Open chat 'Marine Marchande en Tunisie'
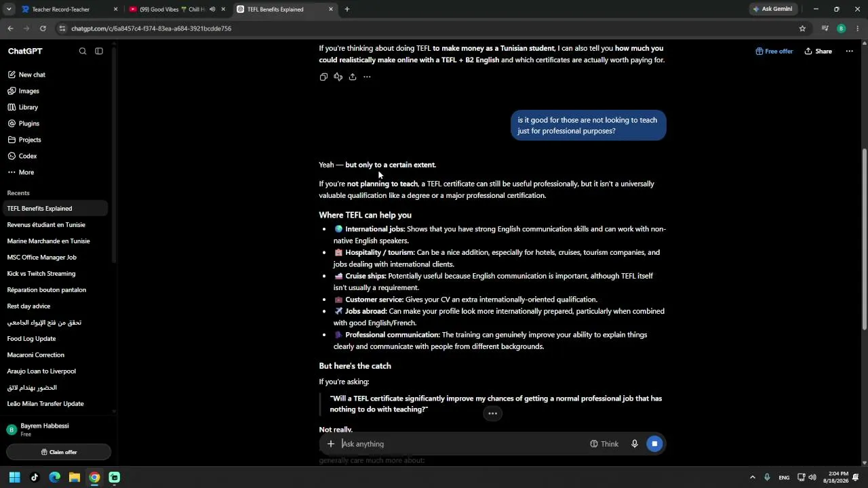This screenshot has width=868, height=488. pyautogui.click(x=54, y=241)
